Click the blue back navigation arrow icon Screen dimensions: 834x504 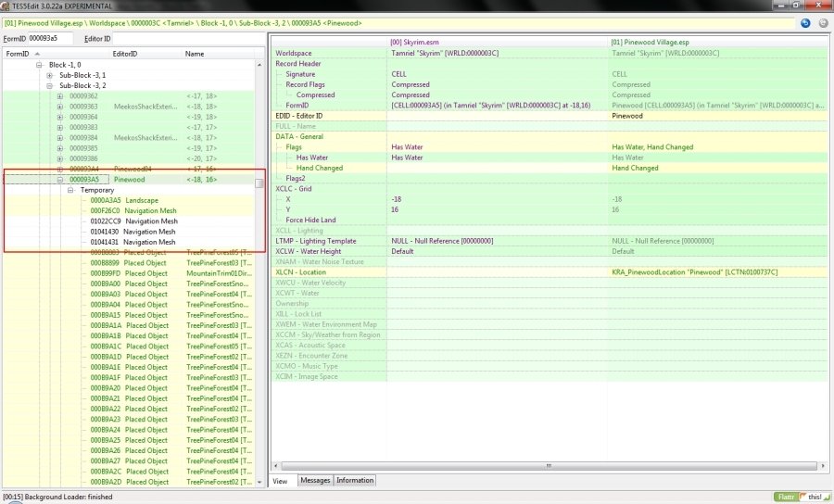pyautogui.click(x=805, y=23)
